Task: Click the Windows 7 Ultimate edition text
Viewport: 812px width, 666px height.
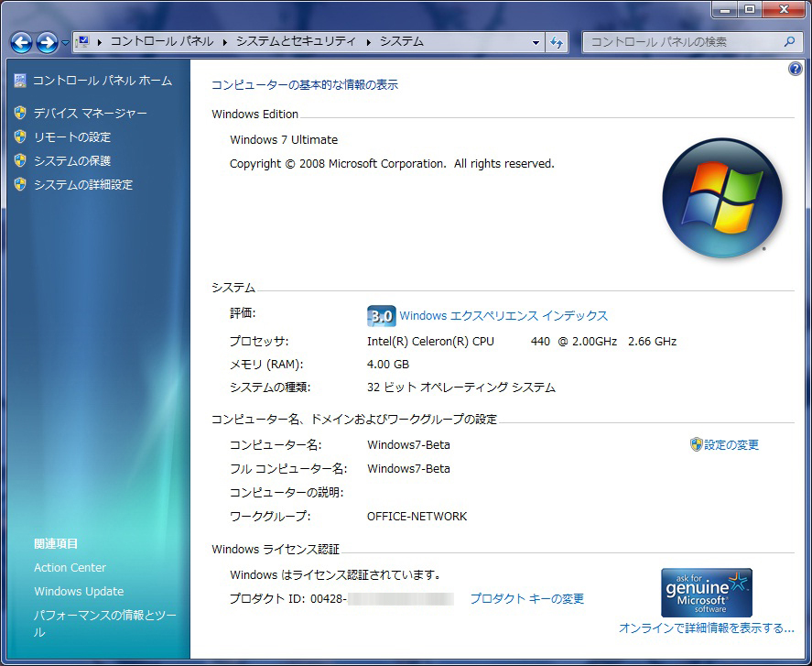Action: [x=284, y=140]
